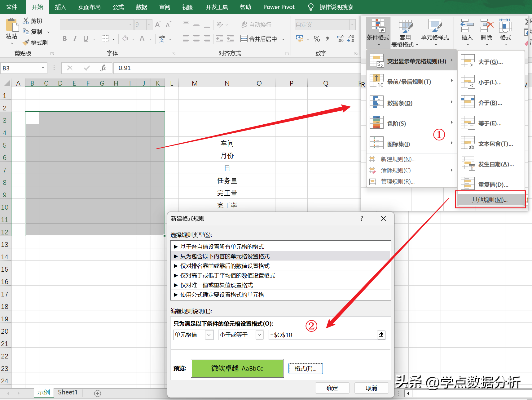The width and height of the screenshot is (532, 400).
Task: Cancel dialog with 取消 button
Action: coord(372,388)
